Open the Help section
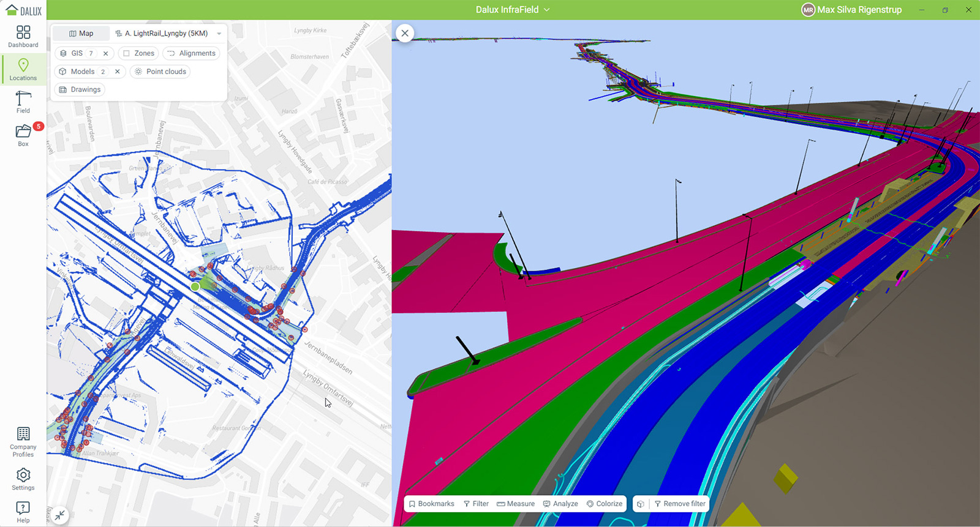This screenshot has height=527, width=980. tap(23, 512)
